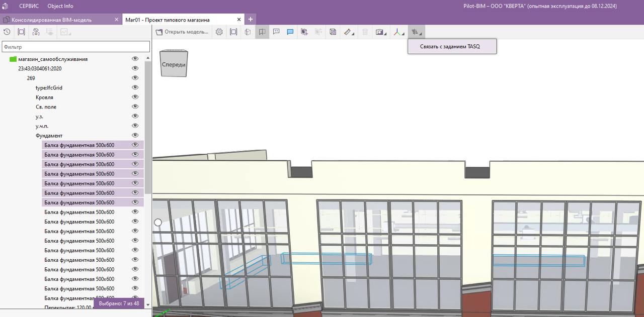Screen dimensions: 644x317
Task: Click the Открыть модель button
Action: pos(182,32)
